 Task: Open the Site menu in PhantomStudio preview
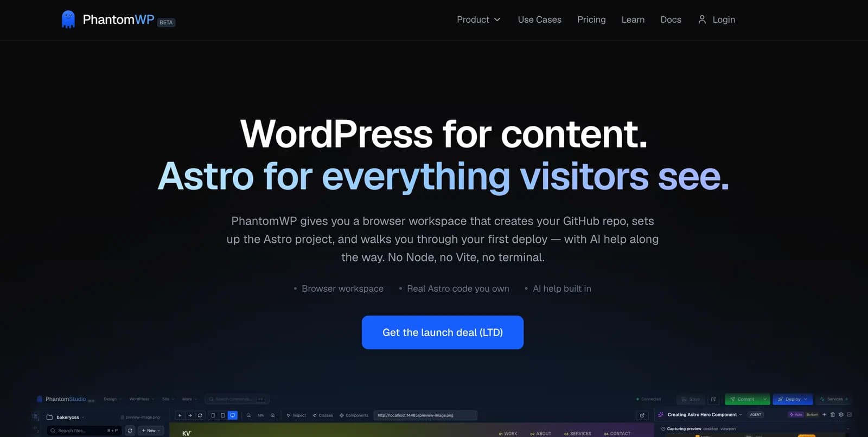(168, 399)
